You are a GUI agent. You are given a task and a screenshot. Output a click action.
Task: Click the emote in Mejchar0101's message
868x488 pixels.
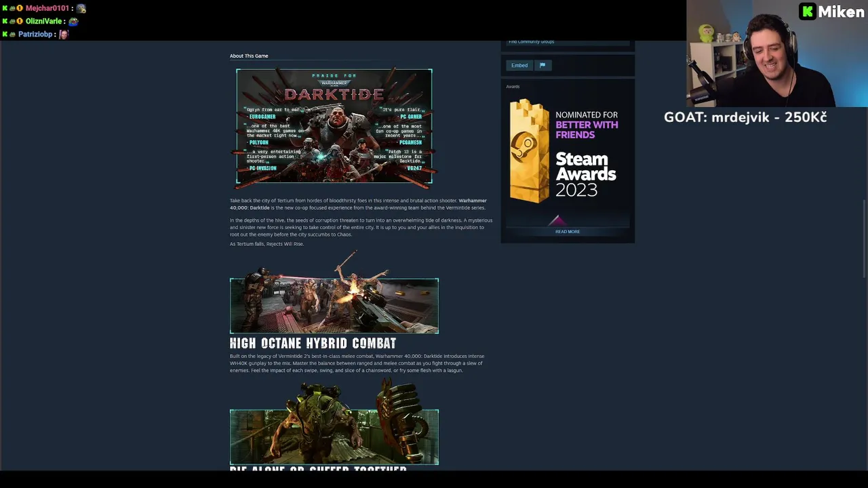click(81, 8)
